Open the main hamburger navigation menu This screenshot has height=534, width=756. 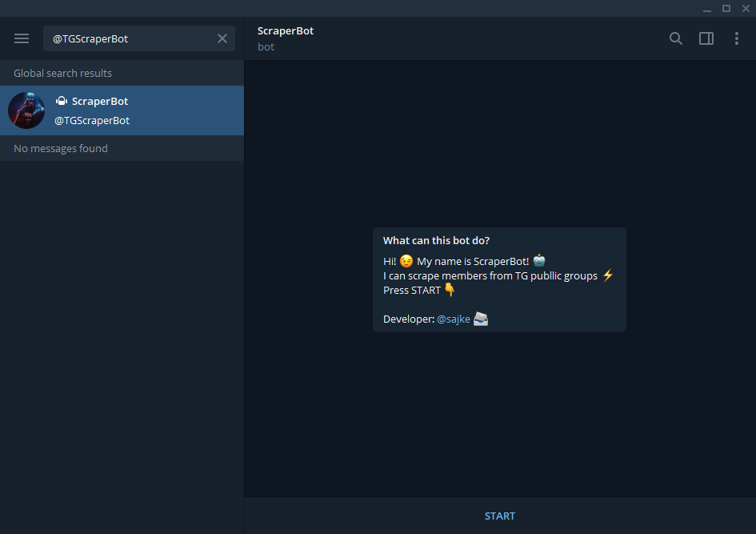tap(21, 38)
